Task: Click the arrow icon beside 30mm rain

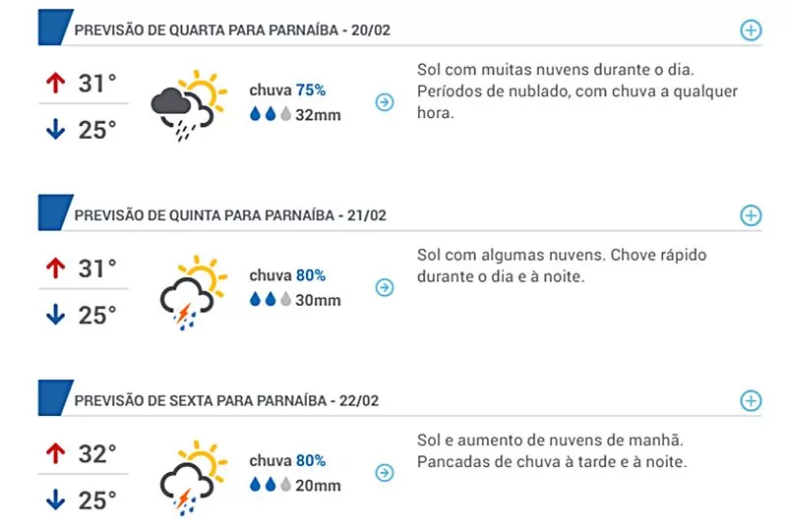Action: pos(385,287)
